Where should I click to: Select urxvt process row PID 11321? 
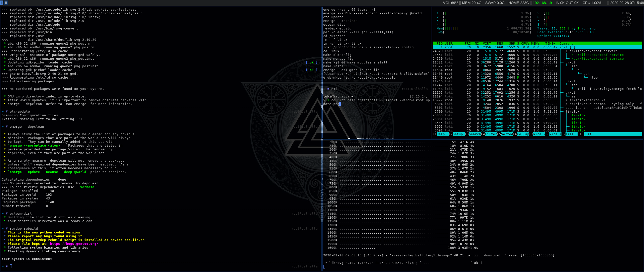(537, 62)
